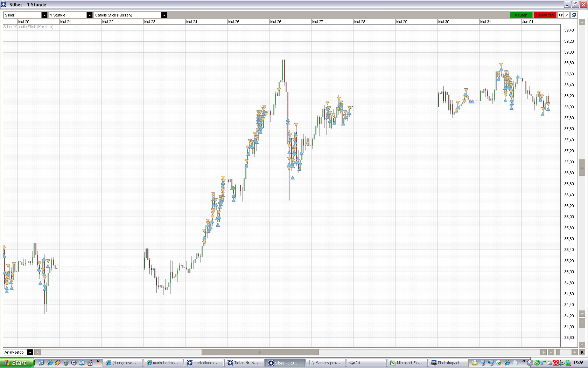588x368 pixels.
Task: Zoom out vertical price scale minus button
Action: pos(582,345)
